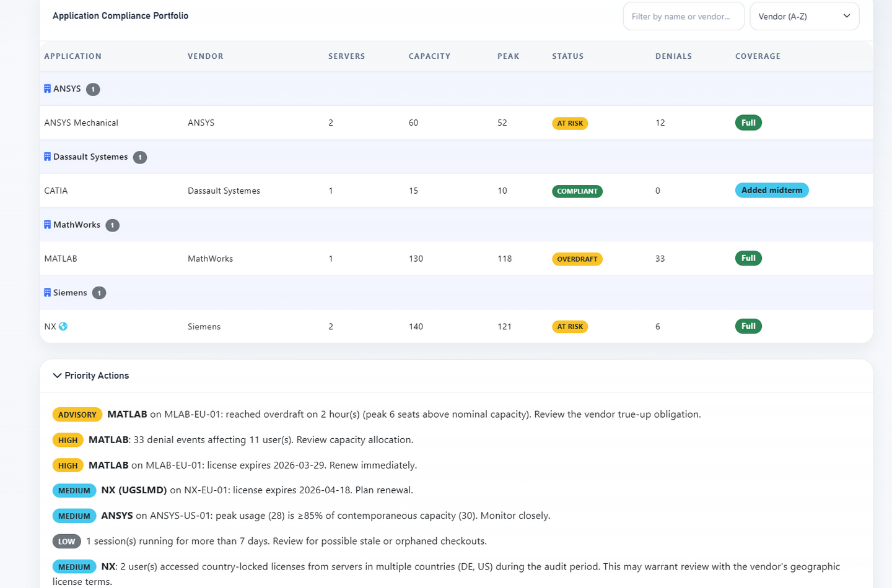Click the peak value 121 for NX
Image resolution: width=892 pixels, height=588 pixels.
pyautogui.click(x=505, y=326)
